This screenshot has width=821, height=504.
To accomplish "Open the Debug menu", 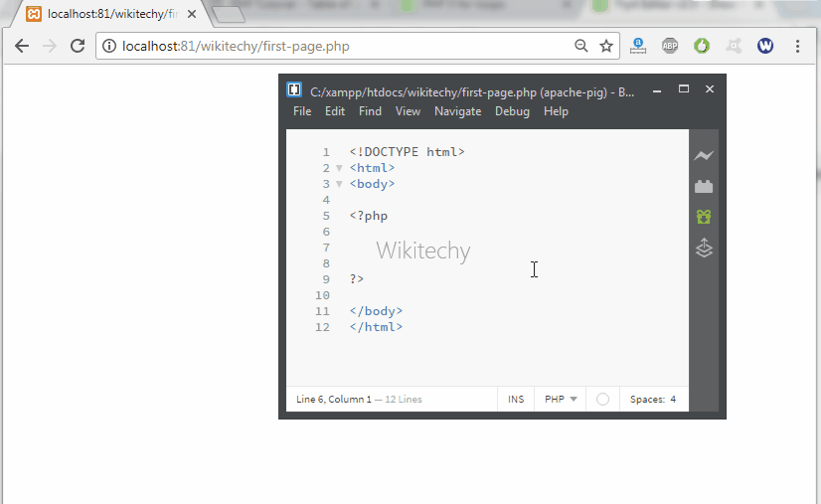I will tap(512, 111).
